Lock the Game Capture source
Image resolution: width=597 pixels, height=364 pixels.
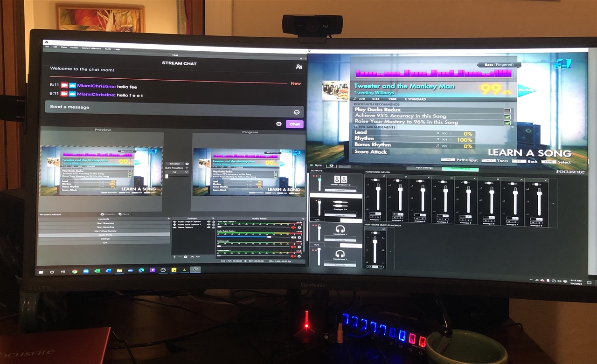tap(214, 227)
